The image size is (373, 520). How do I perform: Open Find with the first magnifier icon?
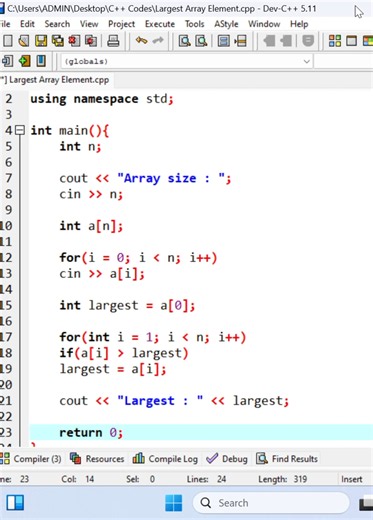click(x=184, y=41)
